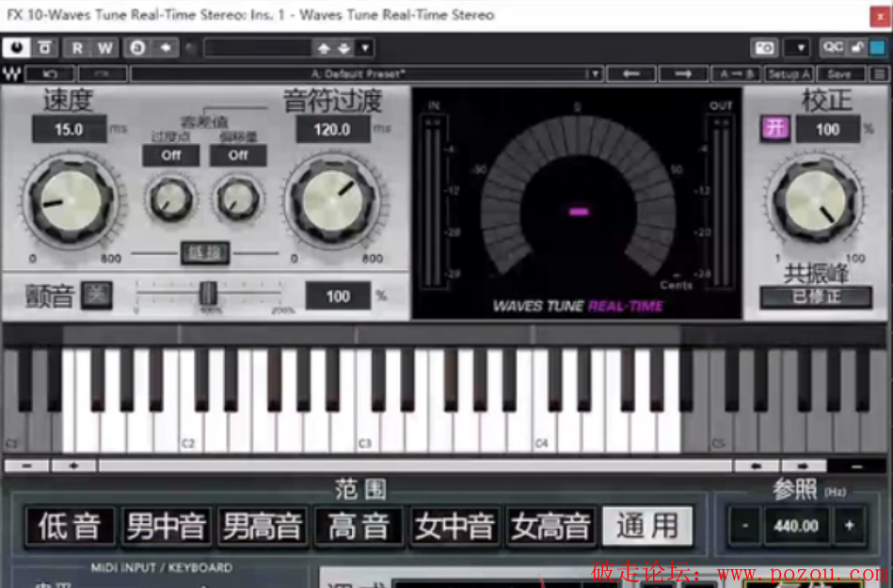Click the copy A to B arrow icon
Screen dimensions: 893x588
coord(167,48)
